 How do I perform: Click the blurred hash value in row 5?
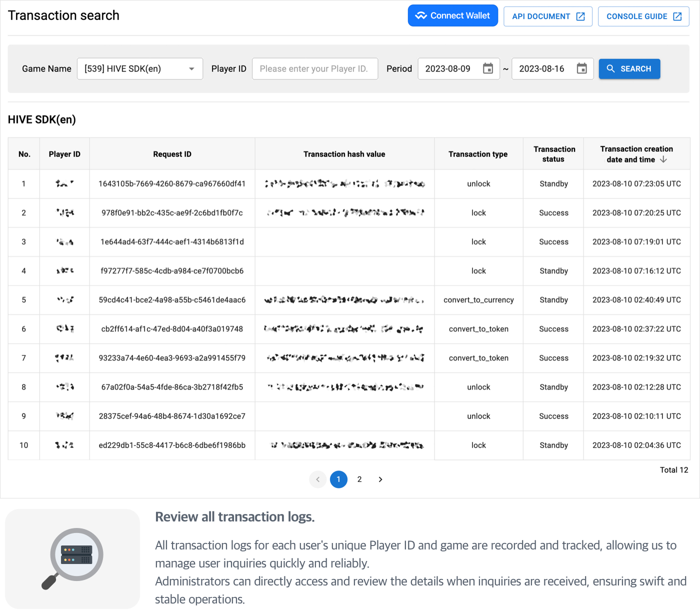344,300
